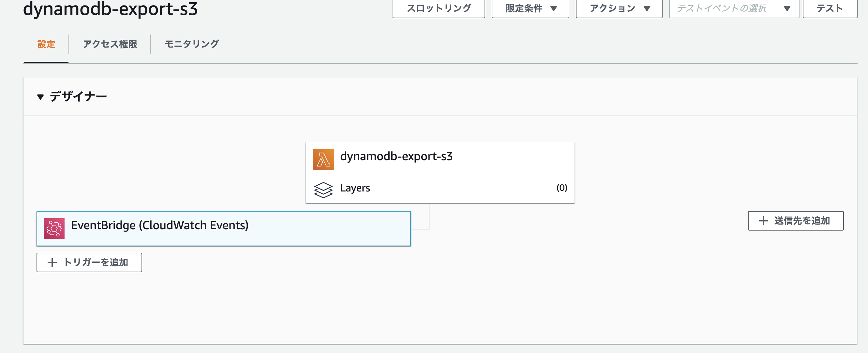Switch to the モニタリング tab
Viewport: 868px width, 353px height.
pyautogui.click(x=192, y=44)
